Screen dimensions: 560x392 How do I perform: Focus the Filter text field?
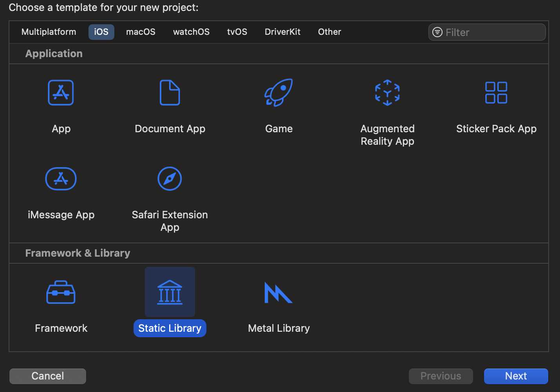pos(487,32)
